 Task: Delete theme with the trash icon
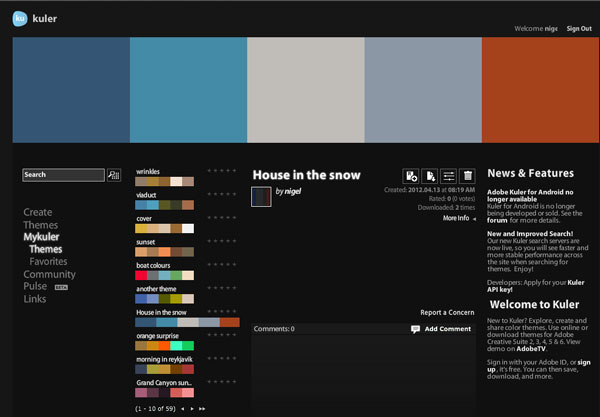tap(468, 175)
